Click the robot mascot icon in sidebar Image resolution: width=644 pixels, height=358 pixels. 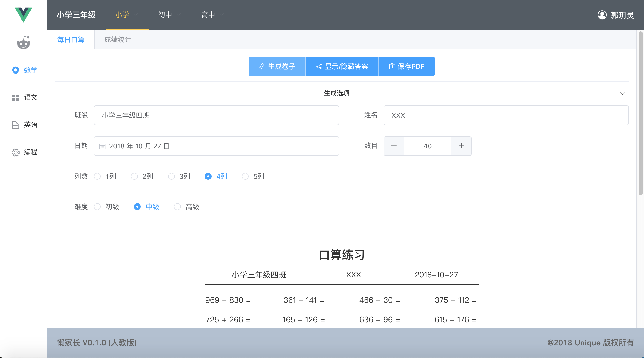23,43
